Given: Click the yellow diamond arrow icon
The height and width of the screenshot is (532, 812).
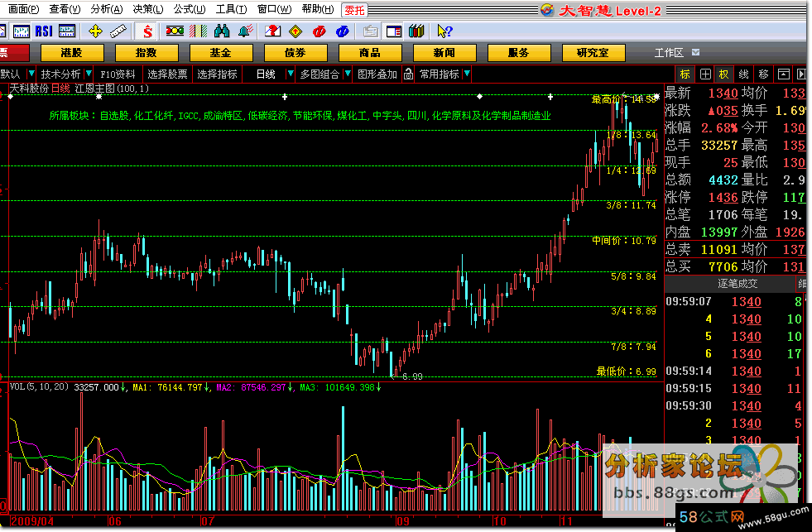Looking at the screenshot, I should click(x=295, y=31).
